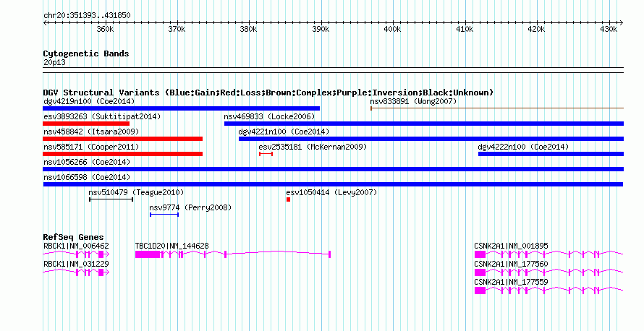This screenshot has height=331, width=644.
Task: Click the 410k ruler tick label
Action: click(465, 29)
